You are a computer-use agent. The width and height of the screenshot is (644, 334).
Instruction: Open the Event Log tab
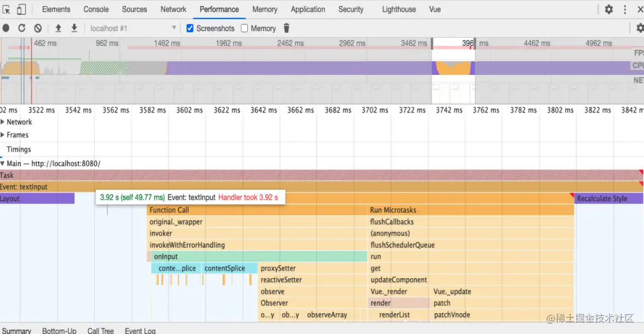pos(140,330)
